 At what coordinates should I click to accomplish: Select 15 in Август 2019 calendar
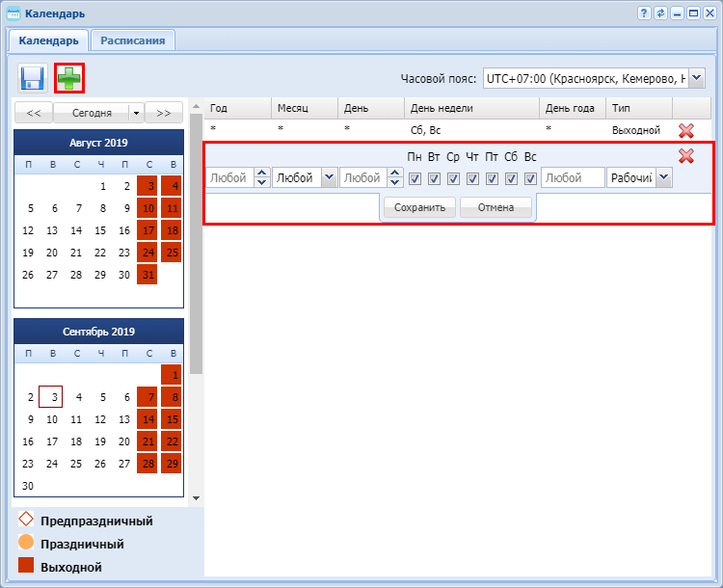coord(100,230)
